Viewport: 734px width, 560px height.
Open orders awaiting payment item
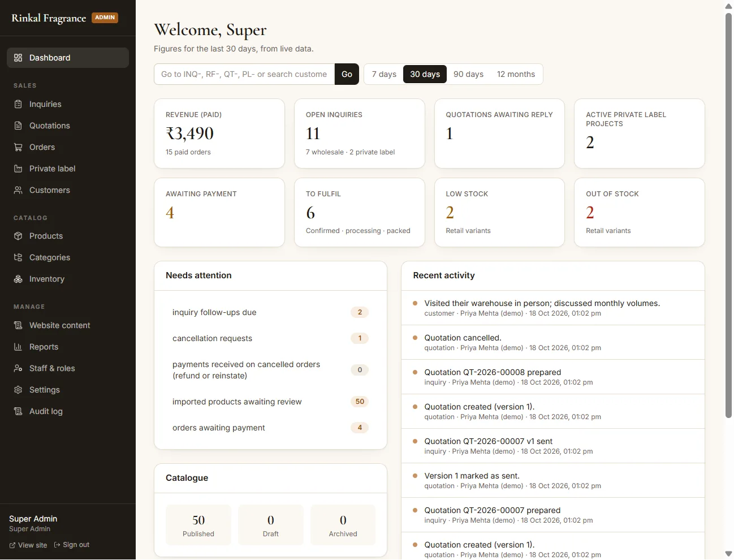point(270,428)
